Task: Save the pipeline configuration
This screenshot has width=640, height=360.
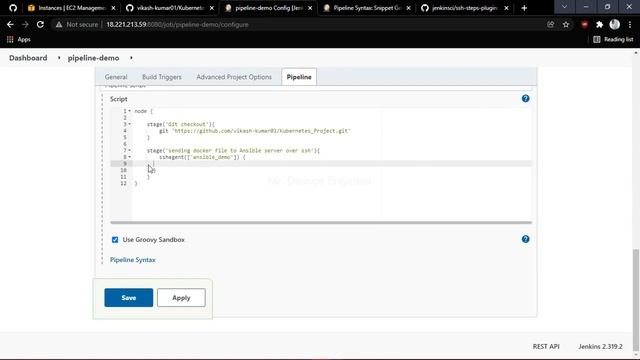Action: 129,298
